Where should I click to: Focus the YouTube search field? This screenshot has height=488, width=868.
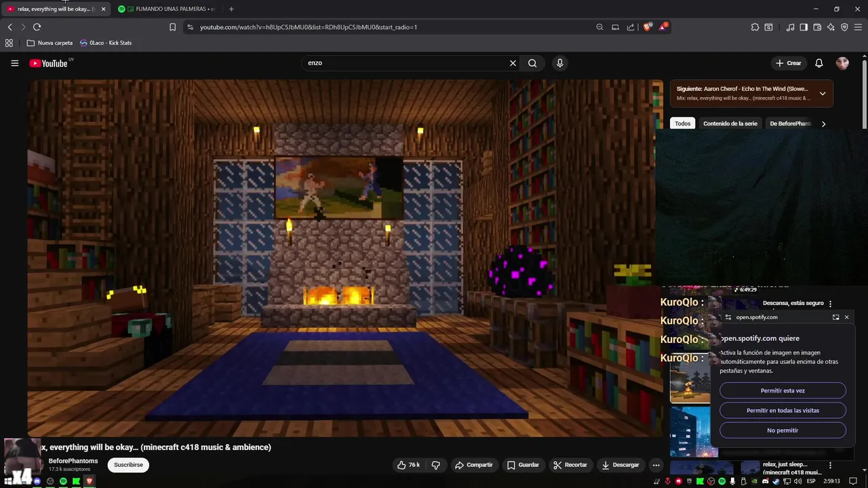(x=406, y=63)
